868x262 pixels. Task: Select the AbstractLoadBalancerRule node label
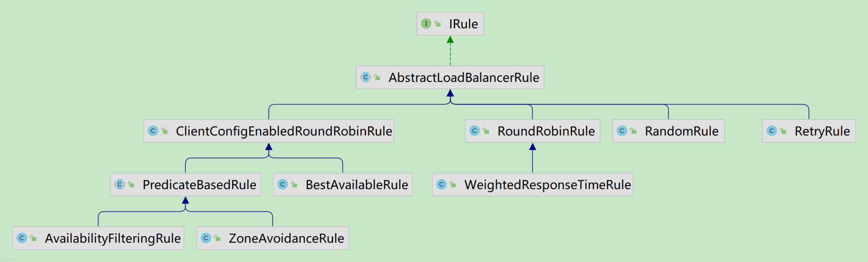point(464,78)
